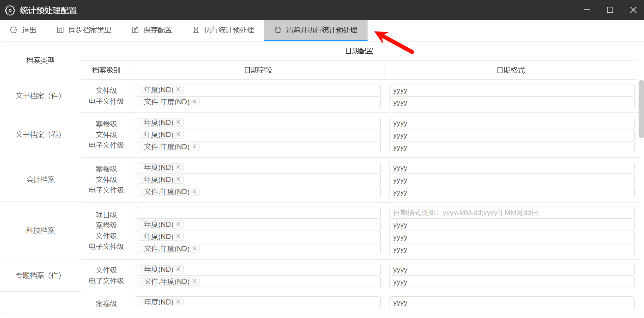Click the 同步档案类型 button label
This screenshot has width=644, height=318.
coord(90,30)
